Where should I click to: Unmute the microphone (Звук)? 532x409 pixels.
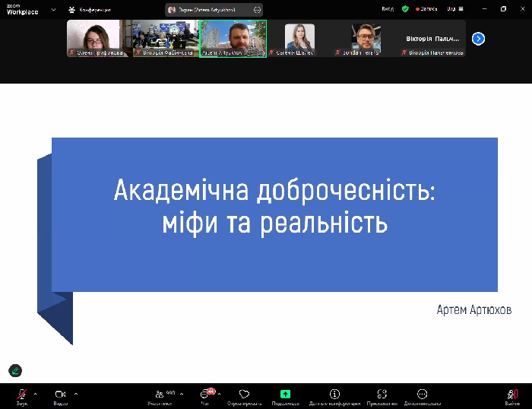click(22, 395)
